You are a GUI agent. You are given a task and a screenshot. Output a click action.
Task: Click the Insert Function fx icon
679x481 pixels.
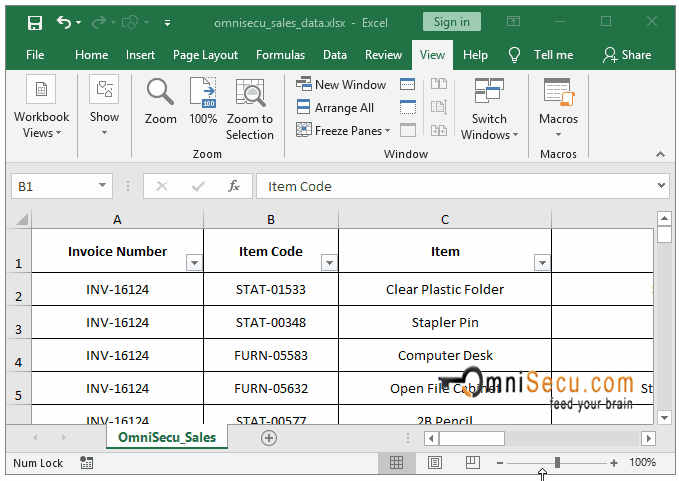coord(234,186)
